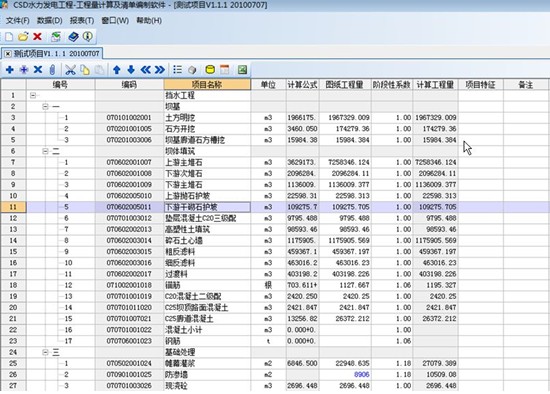Collapse section 二 坝体填筑
The height and width of the screenshot is (394, 550).
click(x=45, y=151)
